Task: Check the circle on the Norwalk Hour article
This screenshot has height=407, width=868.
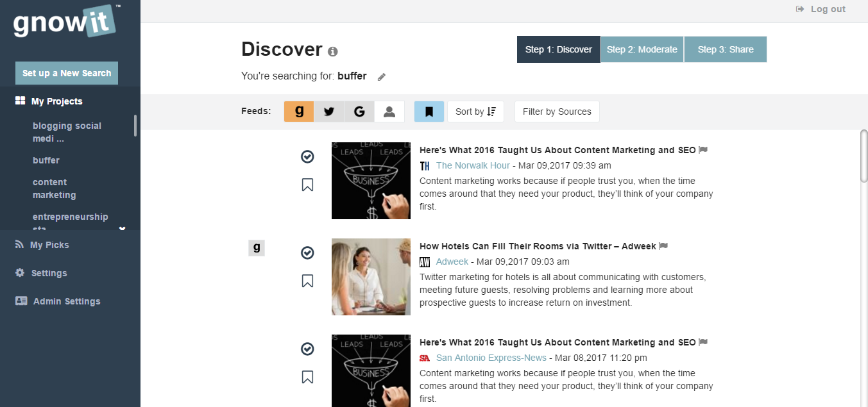Action: click(x=307, y=157)
